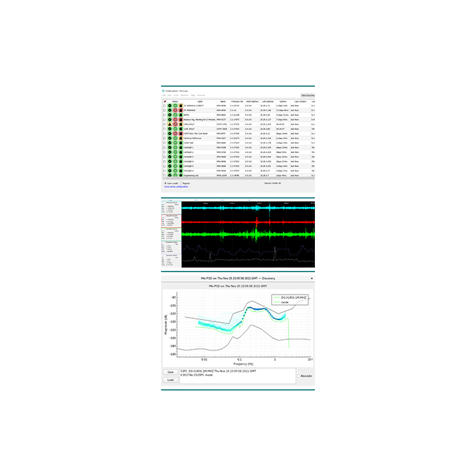
Task: Tick the checkbox for the CartoQR 2 row
Action: pos(164,153)
